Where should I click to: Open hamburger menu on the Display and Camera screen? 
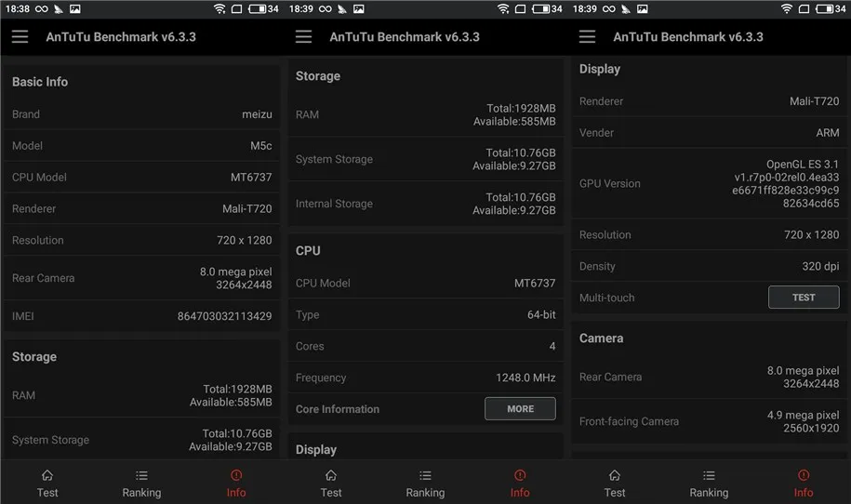pos(587,36)
